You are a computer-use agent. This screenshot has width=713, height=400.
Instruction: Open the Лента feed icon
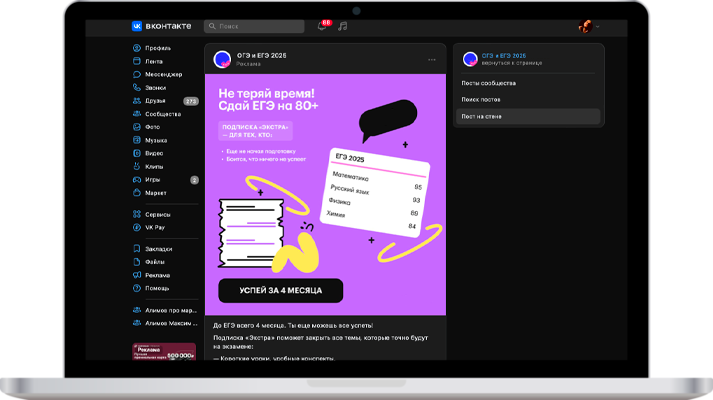136,61
